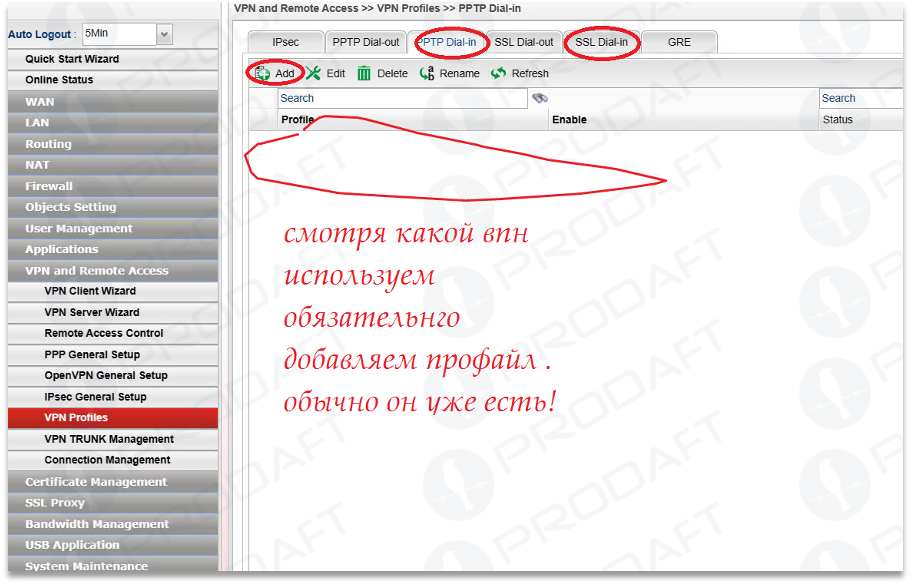Switch to the IPsec tab
This screenshot has width=912, height=586.
(x=286, y=42)
